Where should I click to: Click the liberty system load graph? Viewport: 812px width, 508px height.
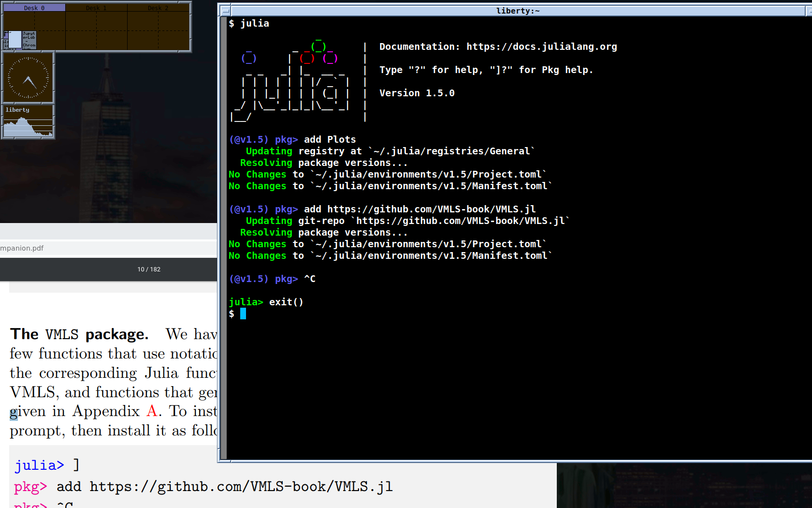(x=28, y=126)
